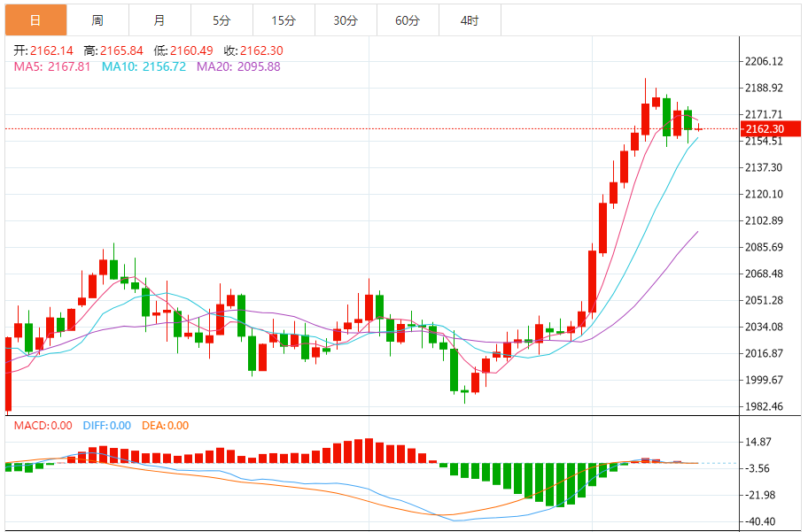Image resolution: width=808 pixels, height=532 pixels.
Task: Click the 收: 2162.30 close price value
Action: click(x=253, y=50)
